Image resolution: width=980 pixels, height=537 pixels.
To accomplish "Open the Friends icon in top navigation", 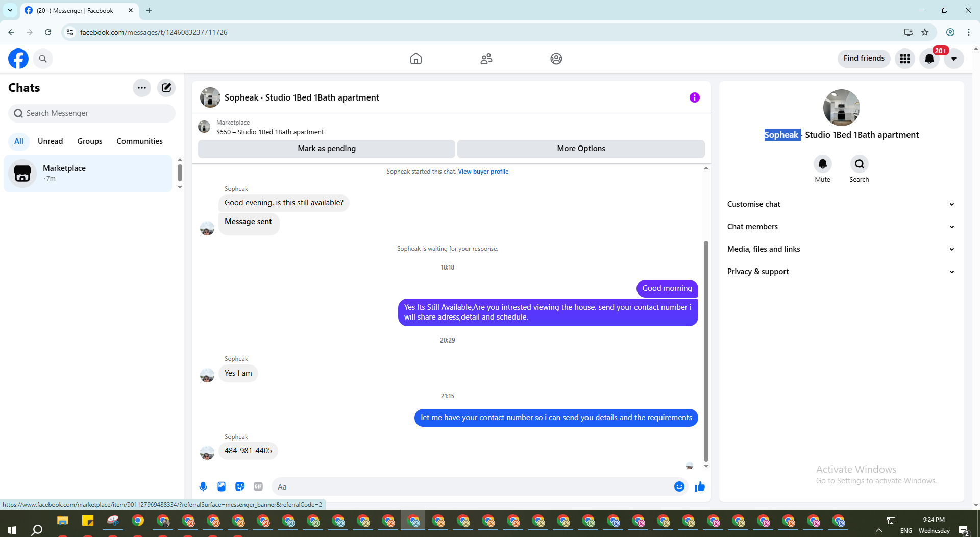I will tap(486, 59).
